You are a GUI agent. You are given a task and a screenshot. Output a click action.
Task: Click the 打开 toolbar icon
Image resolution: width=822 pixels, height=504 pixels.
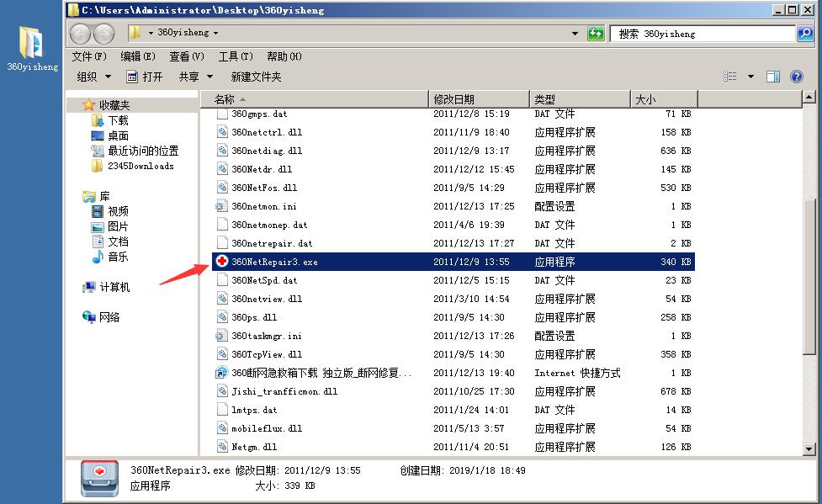pos(132,77)
